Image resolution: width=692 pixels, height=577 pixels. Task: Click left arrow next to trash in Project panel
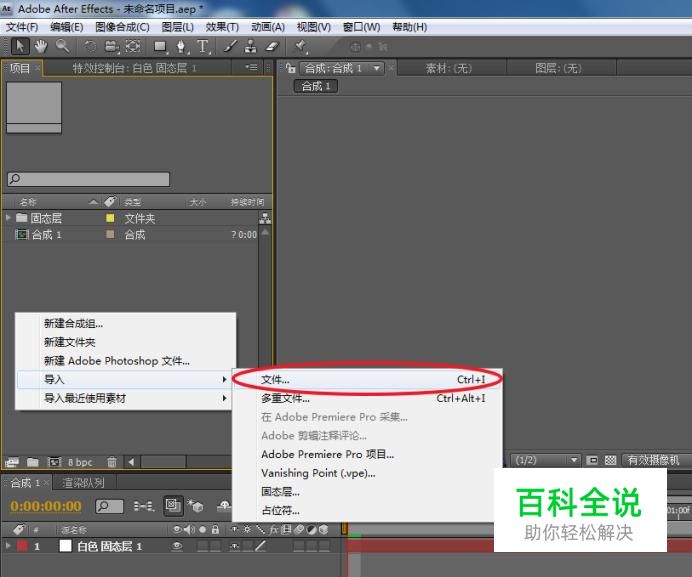pos(131,462)
